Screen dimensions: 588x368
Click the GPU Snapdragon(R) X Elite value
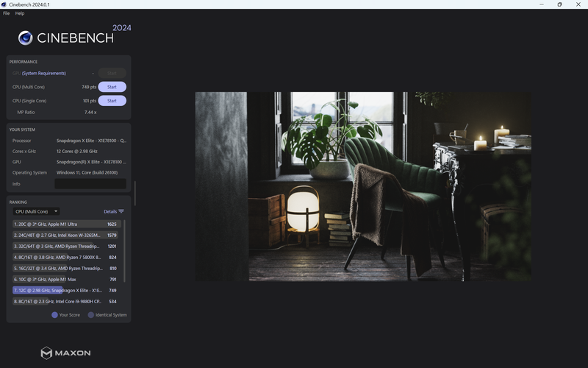click(x=91, y=162)
